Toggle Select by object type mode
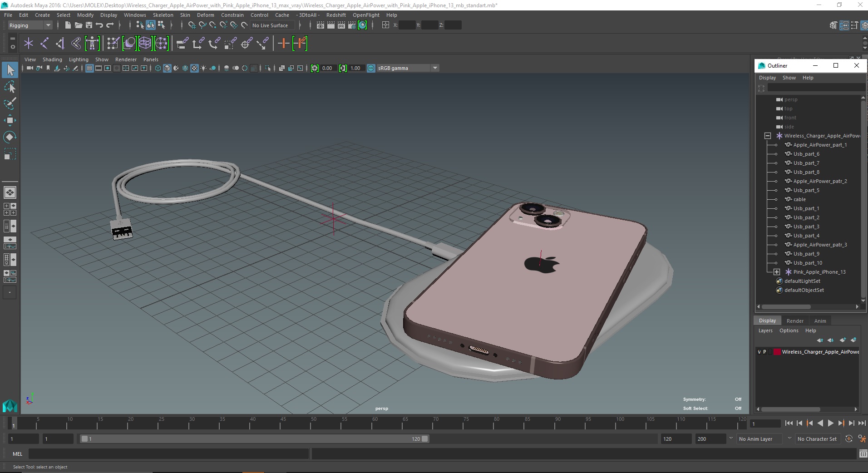Viewport: 868px width, 473px height. click(151, 25)
